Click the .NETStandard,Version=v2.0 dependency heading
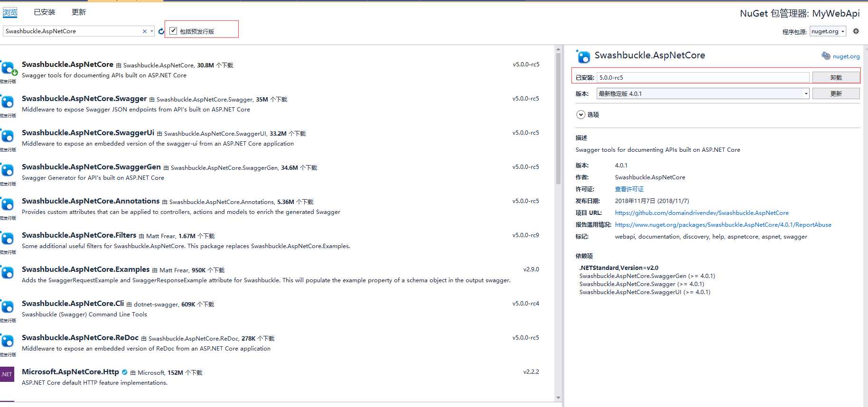This screenshot has width=868, height=407. [x=619, y=268]
